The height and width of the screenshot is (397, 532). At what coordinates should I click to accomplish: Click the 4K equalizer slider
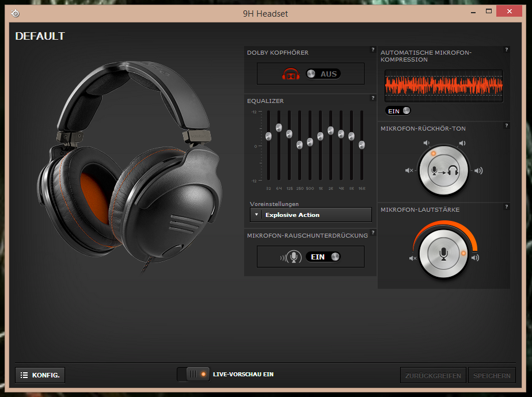click(341, 134)
